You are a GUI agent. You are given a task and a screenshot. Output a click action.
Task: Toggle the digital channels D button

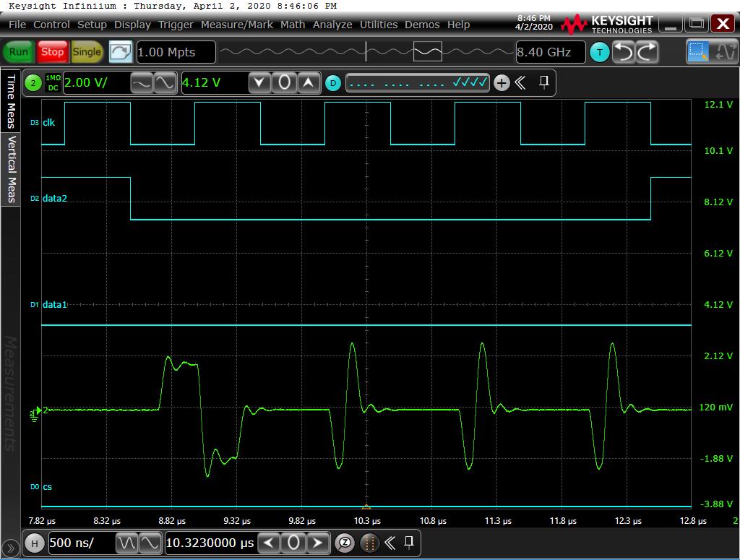(x=332, y=83)
